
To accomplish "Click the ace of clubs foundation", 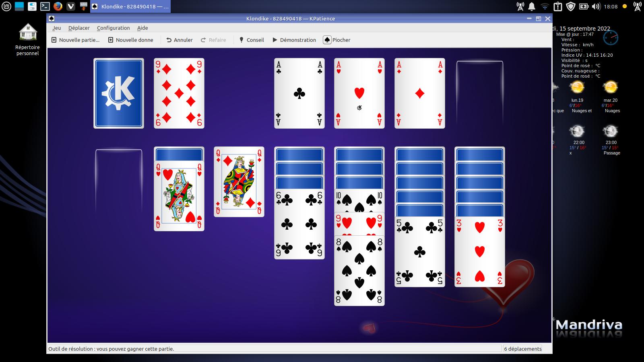I will [x=299, y=93].
